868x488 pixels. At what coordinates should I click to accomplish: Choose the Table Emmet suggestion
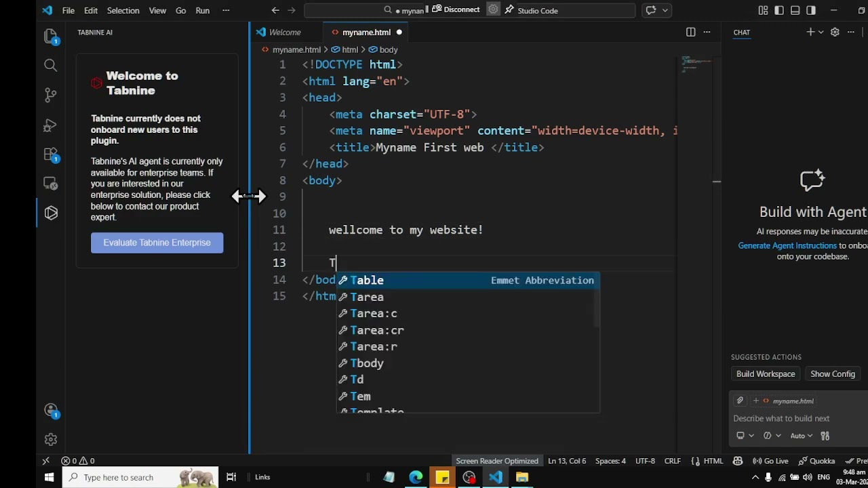coord(468,280)
